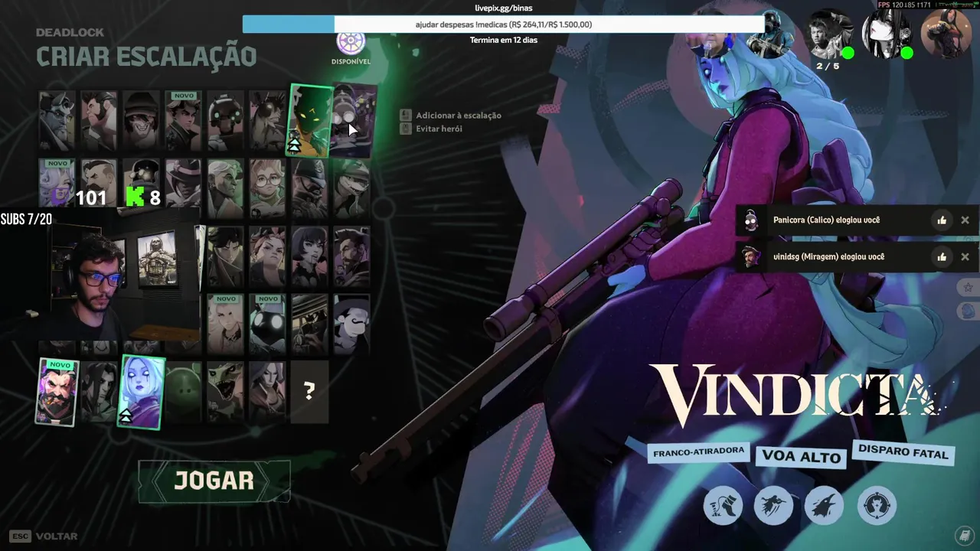Viewport: 980px width, 551px height.
Task: Click the livepix.gg/binas link text
Action: click(x=503, y=8)
